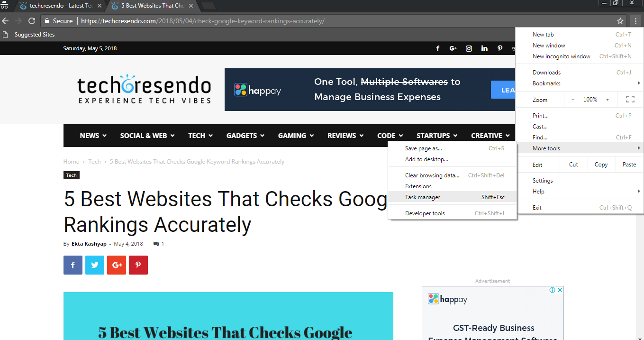Select Clear browsing data... in submenu

point(453,175)
